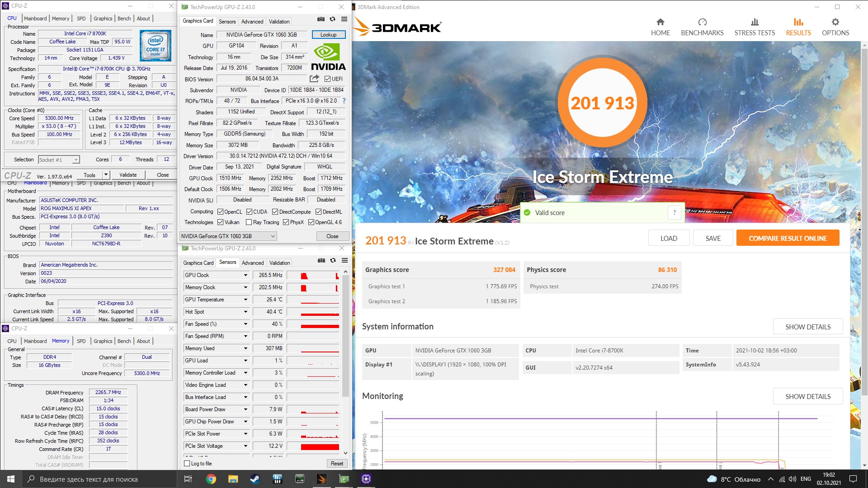Expand the GPU Temperature sensor dropdown

(x=245, y=300)
